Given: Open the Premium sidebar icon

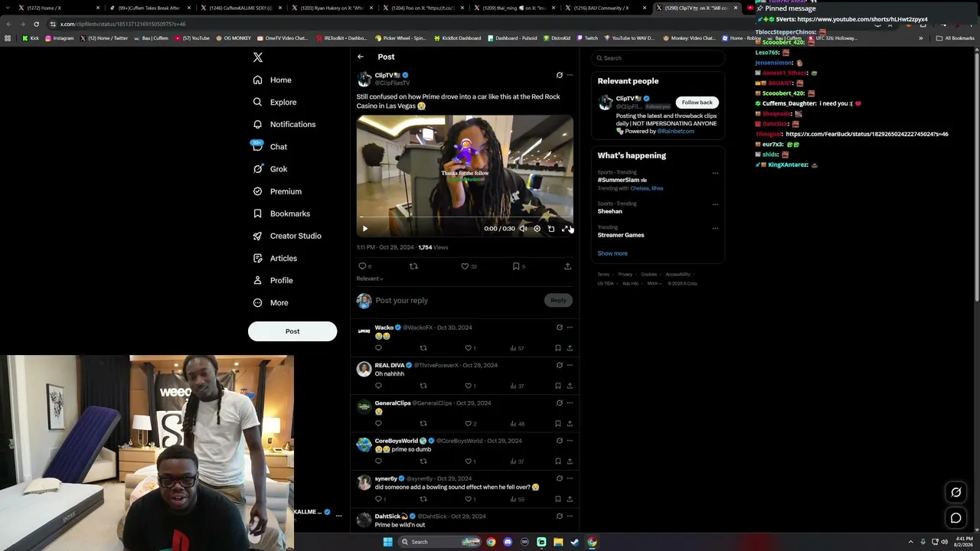Looking at the screenshot, I should tap(257, 191).
